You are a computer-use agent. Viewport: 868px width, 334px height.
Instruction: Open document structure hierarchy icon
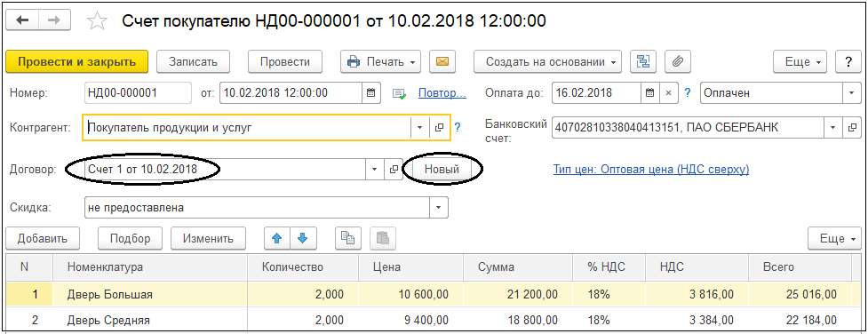click(643, 61)
